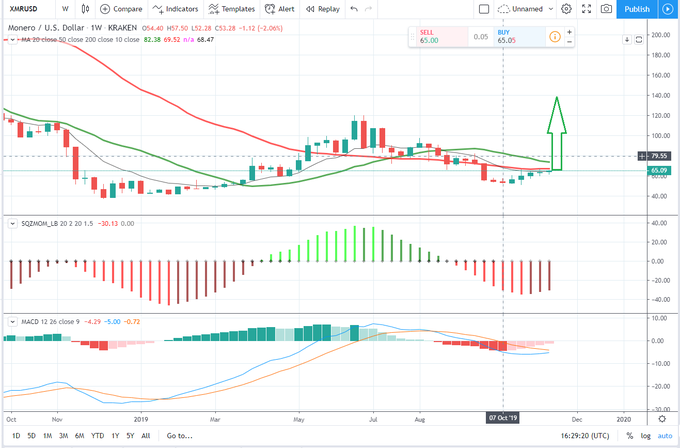680x448 pixels.
Task: Collapse the MA indicator legend arrow
Action: click(12, 39)
